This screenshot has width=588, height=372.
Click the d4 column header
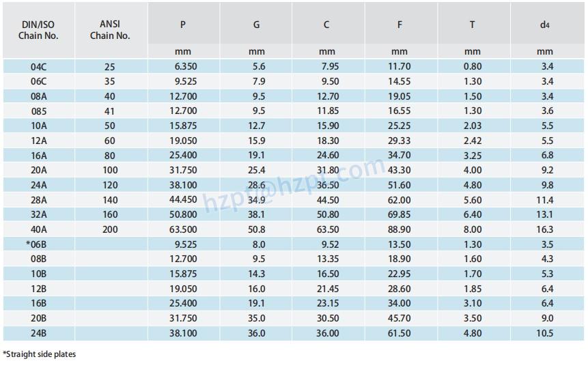pyautogui.click(x=544, y=25)
